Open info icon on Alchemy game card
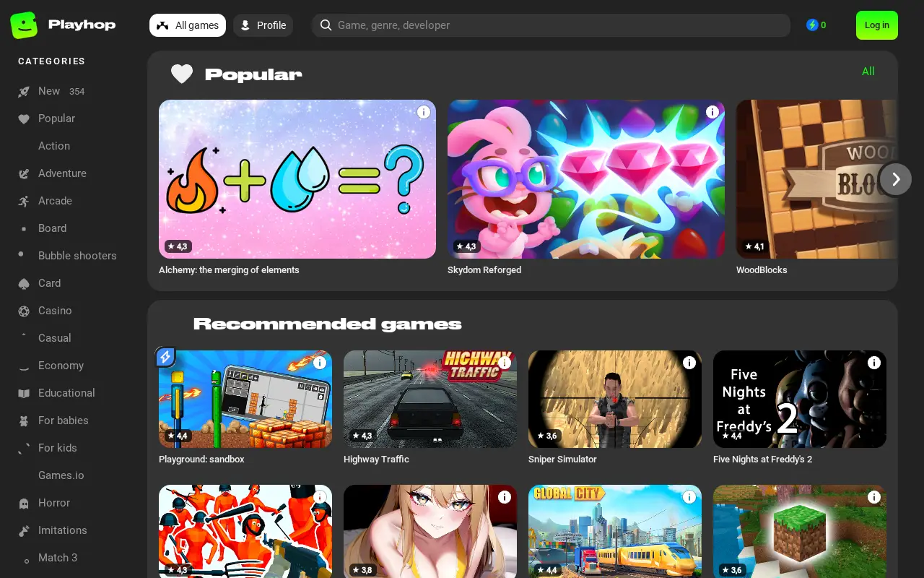Screen dimensions: 924x578 click(x=424, y=112)
